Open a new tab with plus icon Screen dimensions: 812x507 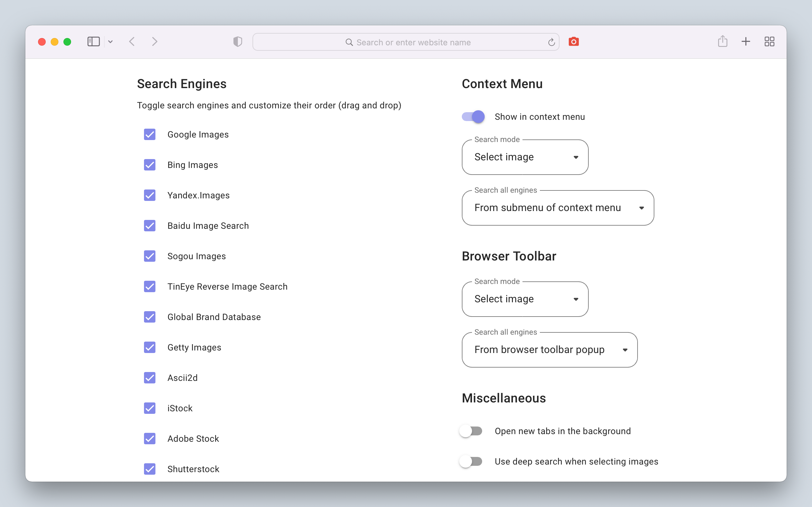pyautogui.click(x=746, y=42)
